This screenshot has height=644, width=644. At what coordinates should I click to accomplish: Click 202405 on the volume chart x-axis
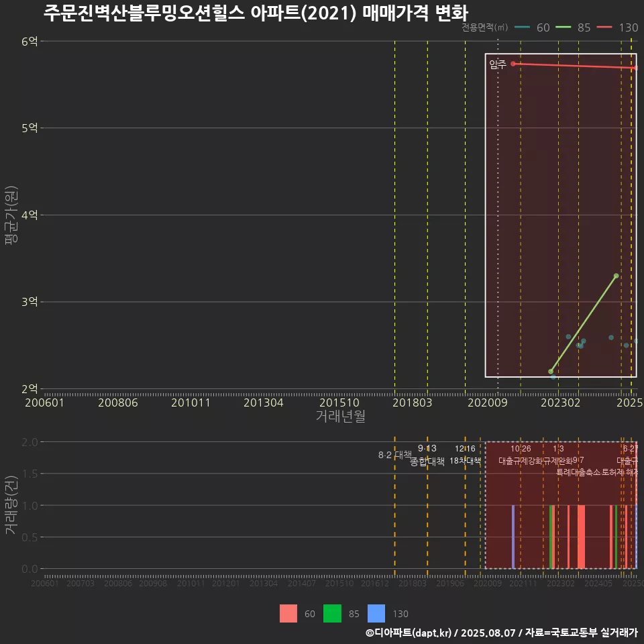pyautogui.click(x=598, y=583)
